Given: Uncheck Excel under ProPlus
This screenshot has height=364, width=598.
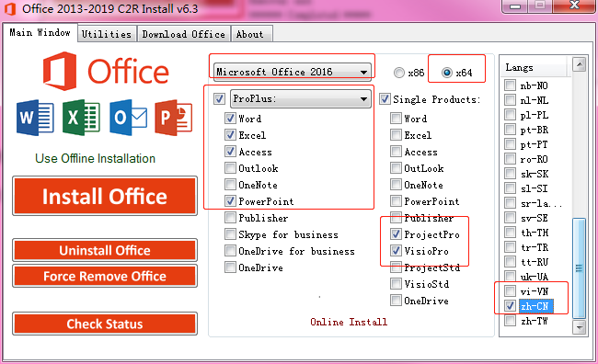Looking at the screenshot, I should [x=230, y=134].
